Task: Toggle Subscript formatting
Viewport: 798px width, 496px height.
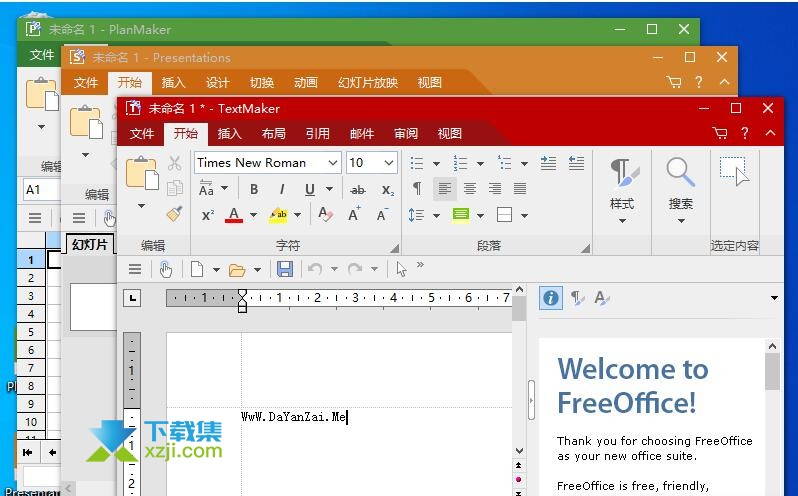Action: pos(388,190)
